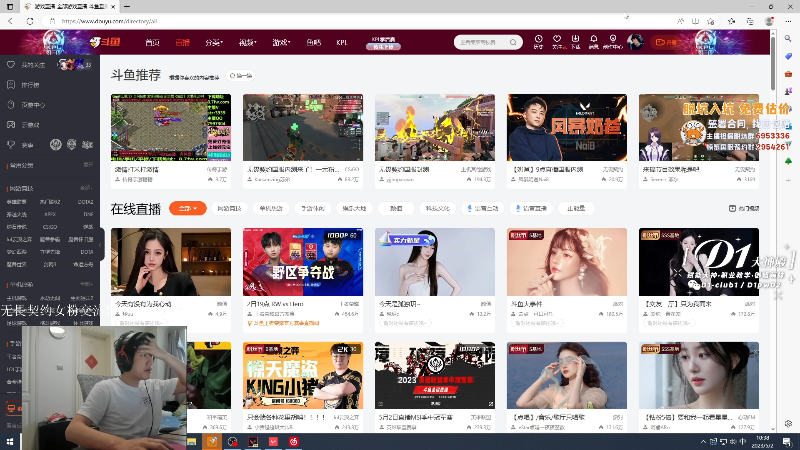Select the 手游休闲 filter tab
800x450 pixels.
[x=313, y=208]
